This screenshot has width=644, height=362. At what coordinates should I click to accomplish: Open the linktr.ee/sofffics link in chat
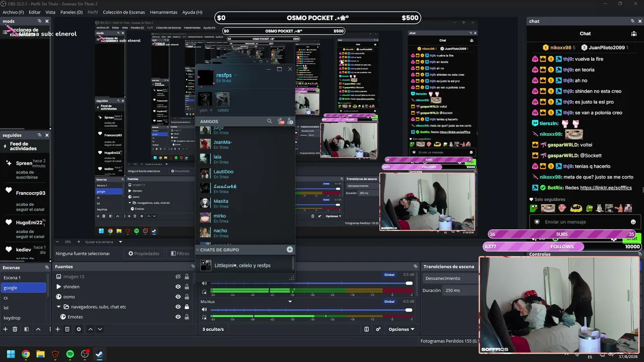coord(606,188)
